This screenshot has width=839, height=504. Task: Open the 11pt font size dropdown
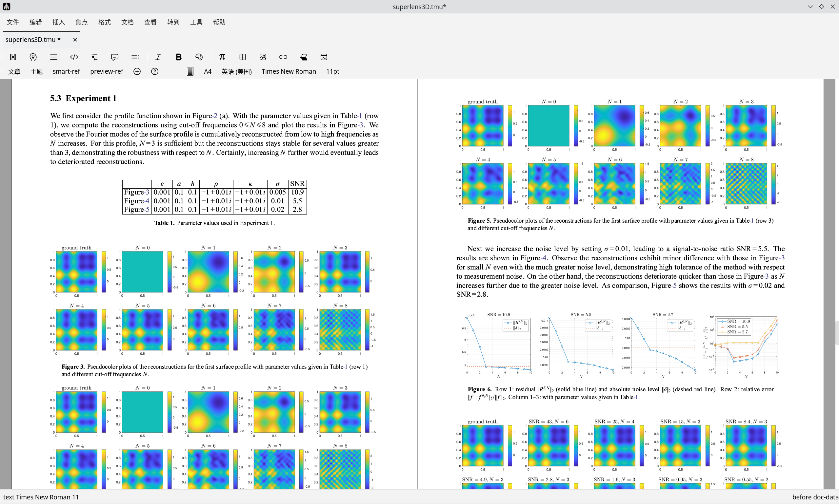pos(332,71)
